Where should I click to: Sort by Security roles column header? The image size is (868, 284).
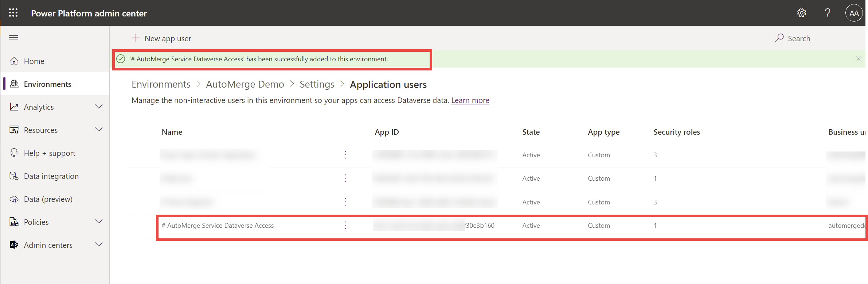point(677,132)
